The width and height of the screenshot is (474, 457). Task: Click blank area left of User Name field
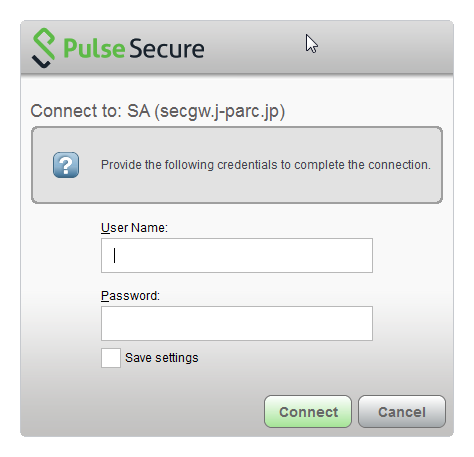pos(62,255)
